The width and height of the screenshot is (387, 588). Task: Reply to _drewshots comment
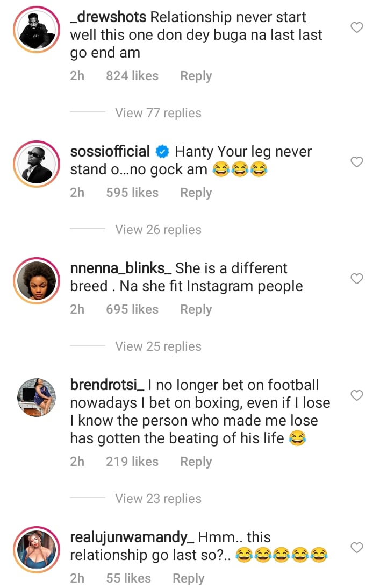196,76
